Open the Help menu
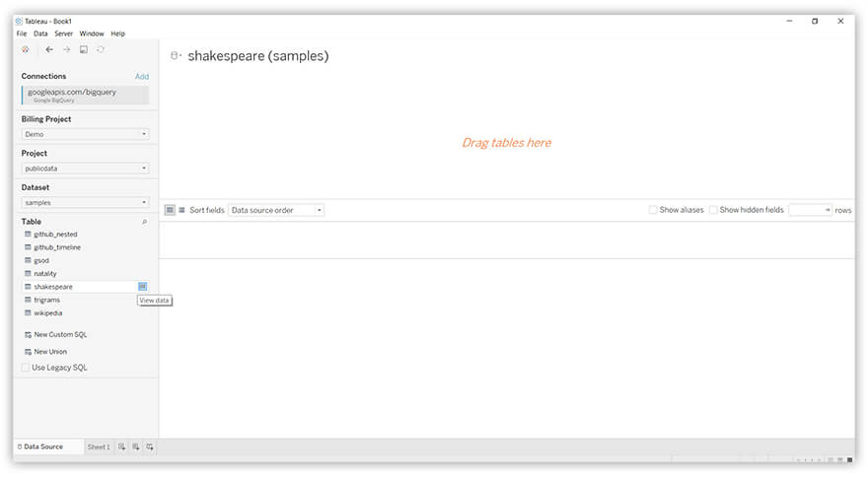This screenshot has width=868, height=477. click(x=118, y=34)
